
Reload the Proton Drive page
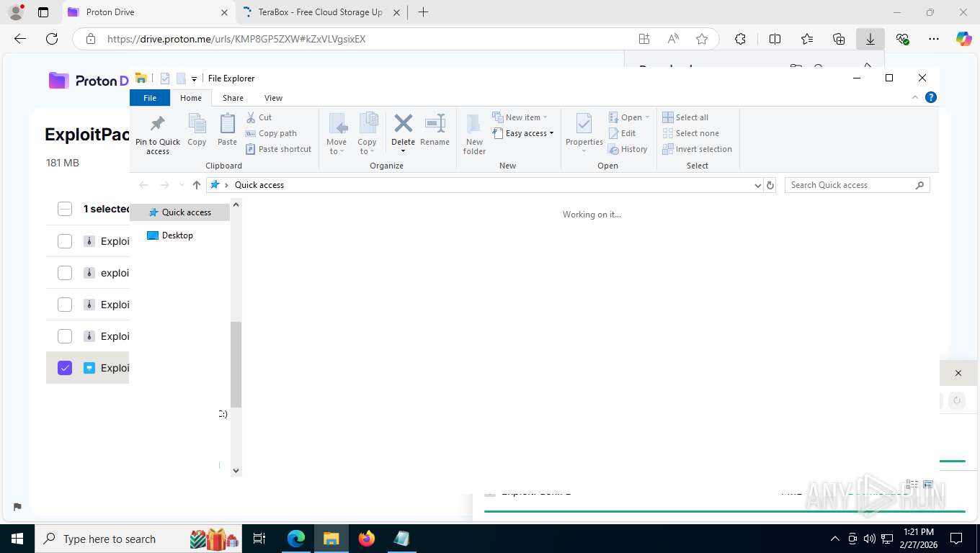click(x=52, y=39)
